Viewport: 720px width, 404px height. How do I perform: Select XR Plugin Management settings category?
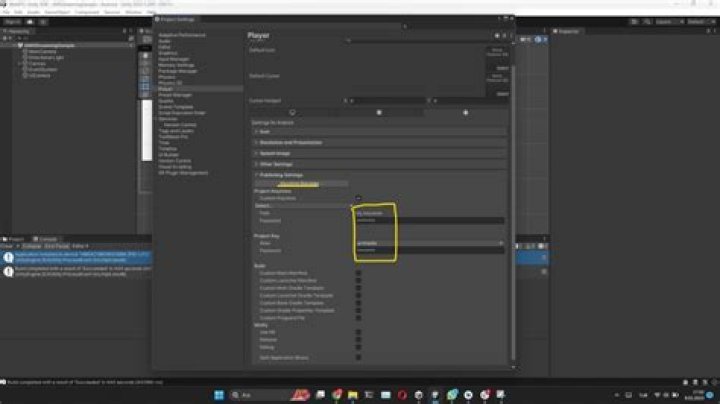pyautogui.click(x=183, y=173)
